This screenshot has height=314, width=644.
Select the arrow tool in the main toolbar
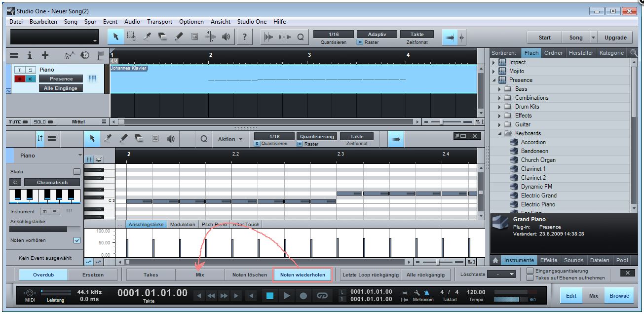(x=116, y=37)
